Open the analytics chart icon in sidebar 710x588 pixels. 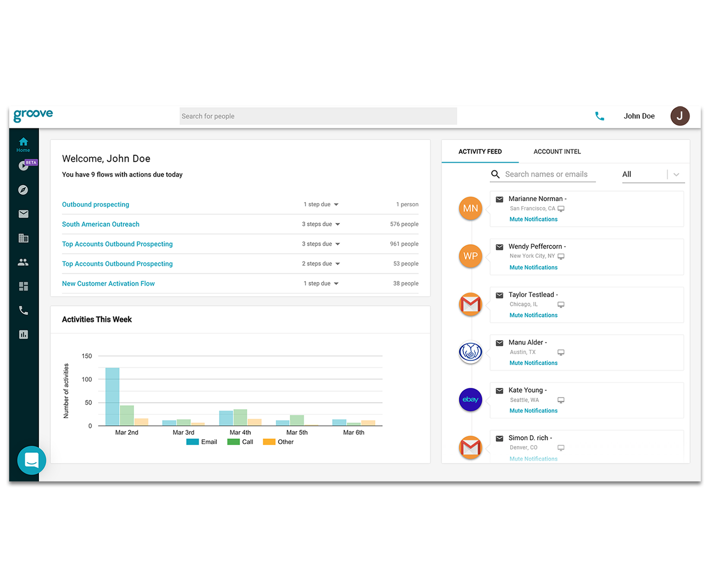coord(23,334)
